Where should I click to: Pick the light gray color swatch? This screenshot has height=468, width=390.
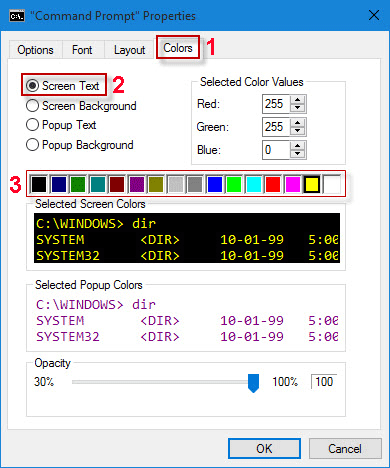point(176,184)
